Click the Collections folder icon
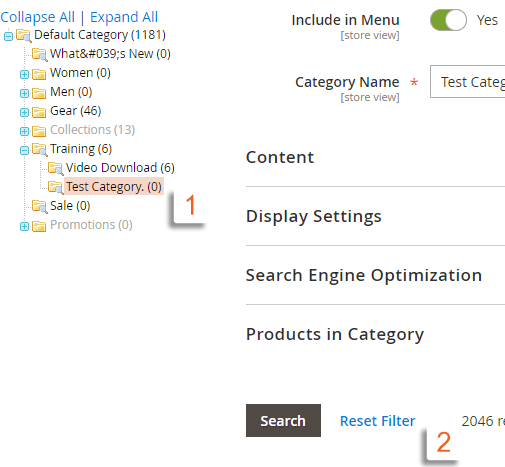This screenshot has width=505, height=467. (39, 131)
